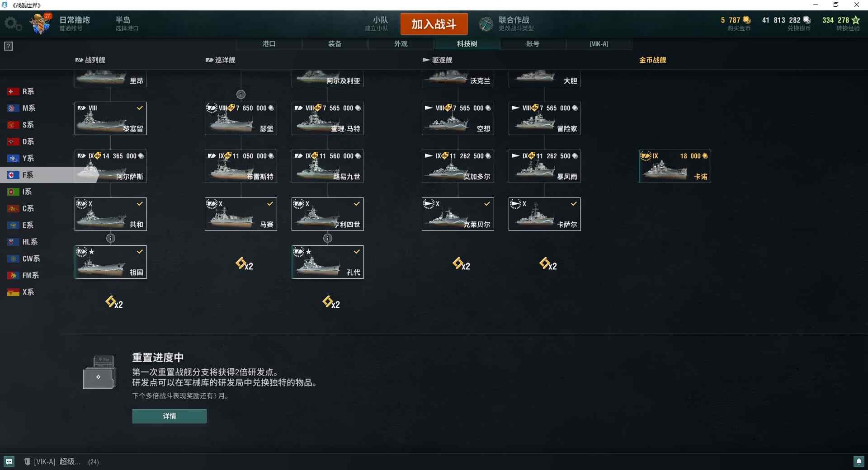Click the 详情 details button
Screen dimensions: 868x470
pyautogui.click(x=170, y=416)
